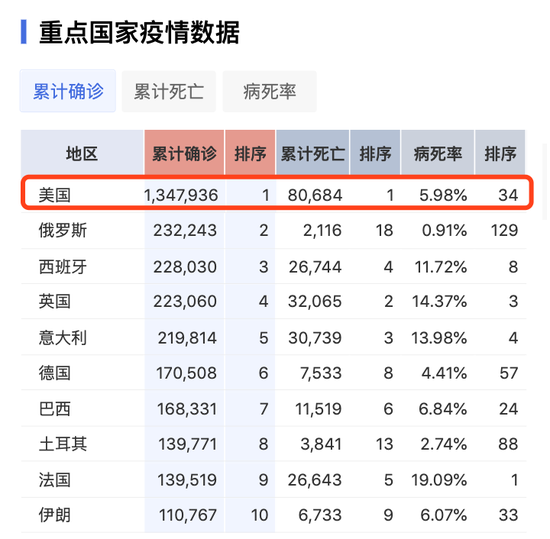This screenshot has width=550, height=539.
Task: Sort by 累计死亡 column header
Action: 313,153
